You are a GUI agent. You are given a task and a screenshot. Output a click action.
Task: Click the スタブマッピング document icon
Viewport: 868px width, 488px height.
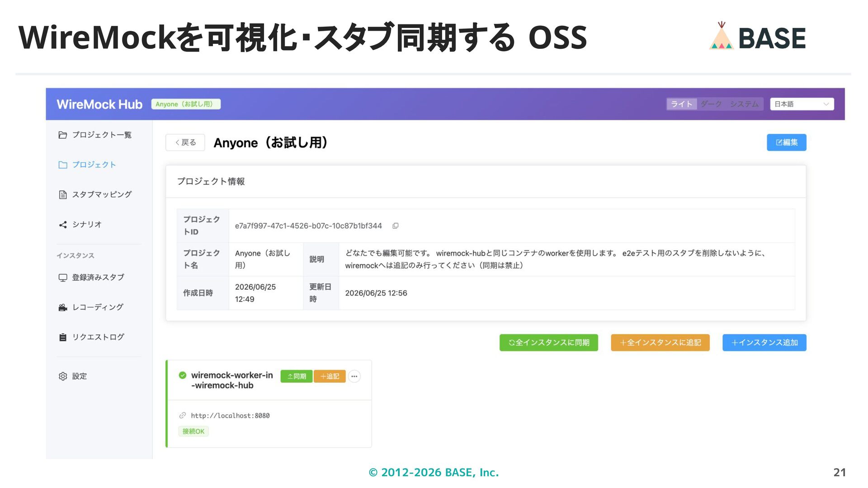coord(63,195)
